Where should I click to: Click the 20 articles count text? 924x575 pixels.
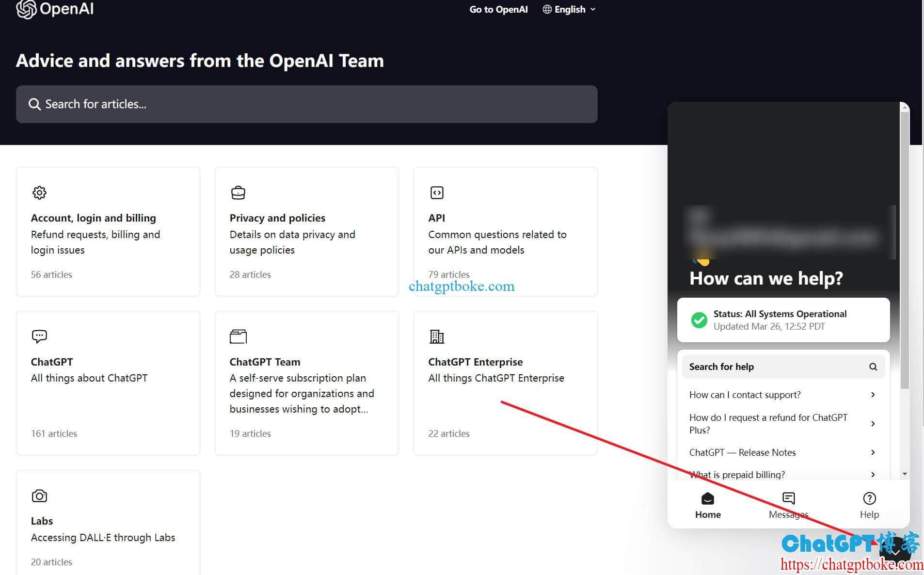pos(51,562)
